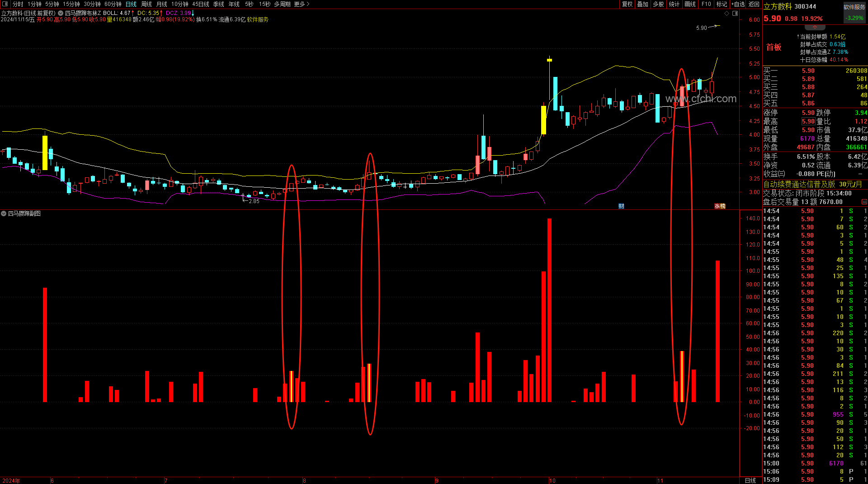Collapse the limit-up info panel chevron
This screenshot has height=484, width=868.
coord(815,28)
